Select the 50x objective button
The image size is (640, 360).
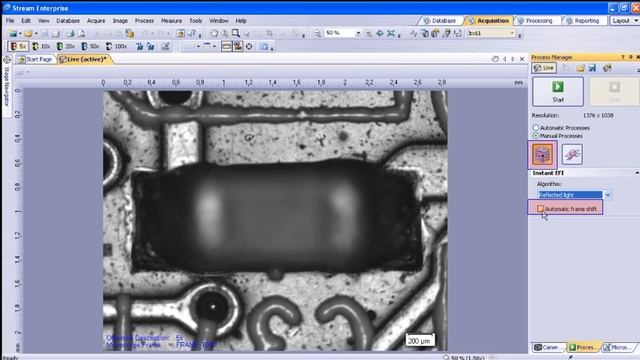click(x=90, y=47)
